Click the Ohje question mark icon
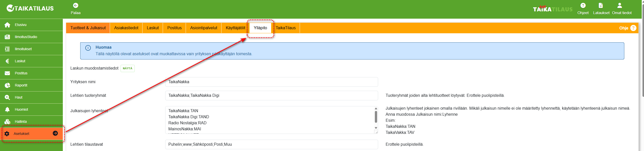 point(633,28)
